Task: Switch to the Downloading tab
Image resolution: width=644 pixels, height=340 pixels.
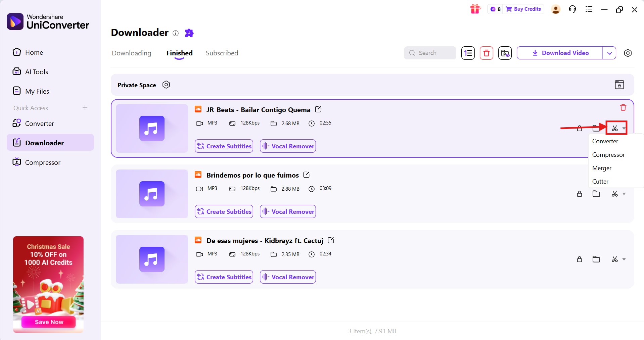Action: click(x=131, y=53)
